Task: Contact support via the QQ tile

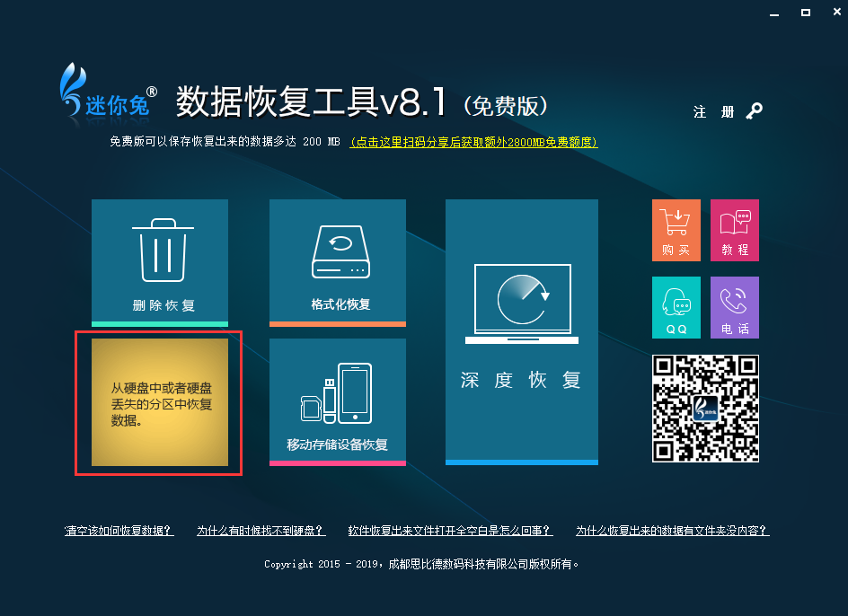Action: pos(676,307)
